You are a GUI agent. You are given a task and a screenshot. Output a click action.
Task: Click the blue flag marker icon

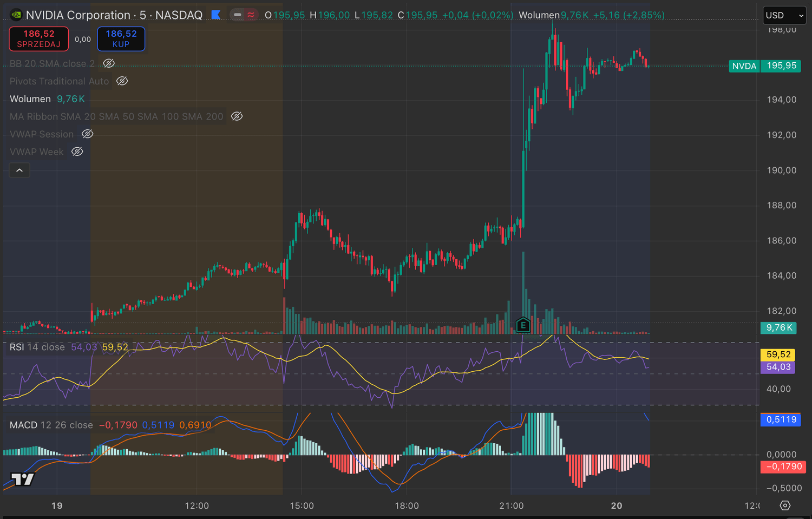click(x=216, y=15)
